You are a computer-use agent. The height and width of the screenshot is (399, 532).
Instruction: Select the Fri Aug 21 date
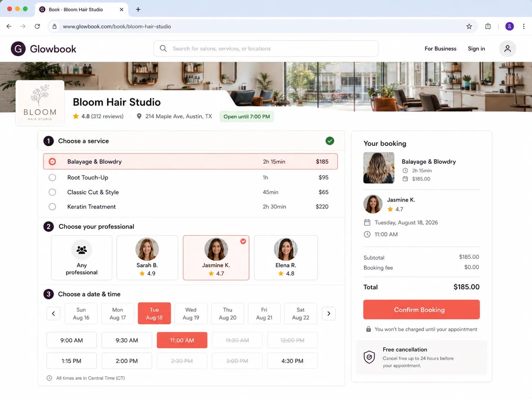point(264,313)
